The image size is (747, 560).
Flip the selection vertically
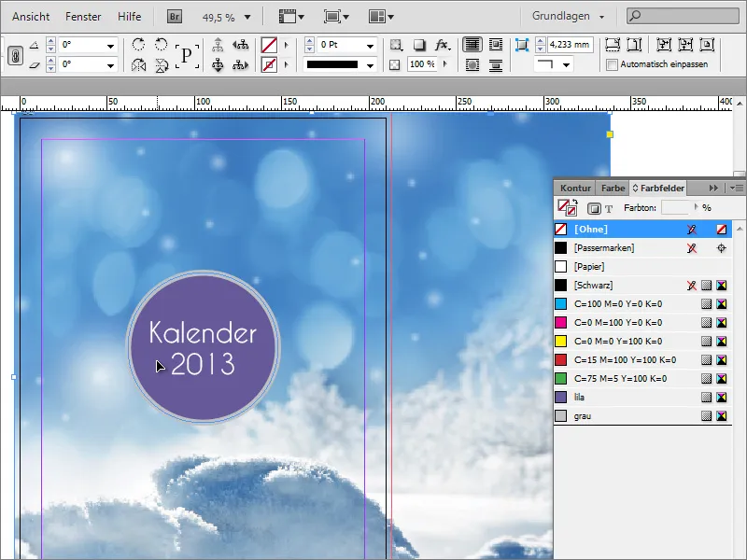point(162,64)
